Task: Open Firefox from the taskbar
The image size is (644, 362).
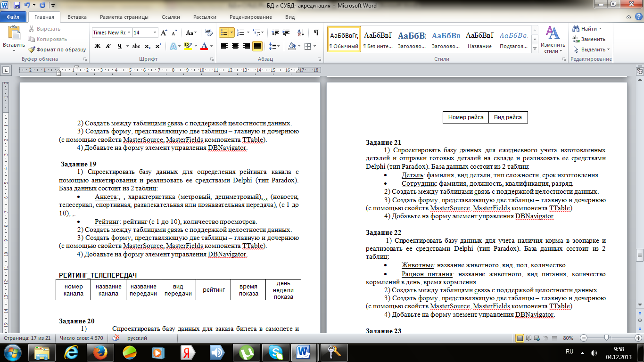Action: tap(100, 352)
